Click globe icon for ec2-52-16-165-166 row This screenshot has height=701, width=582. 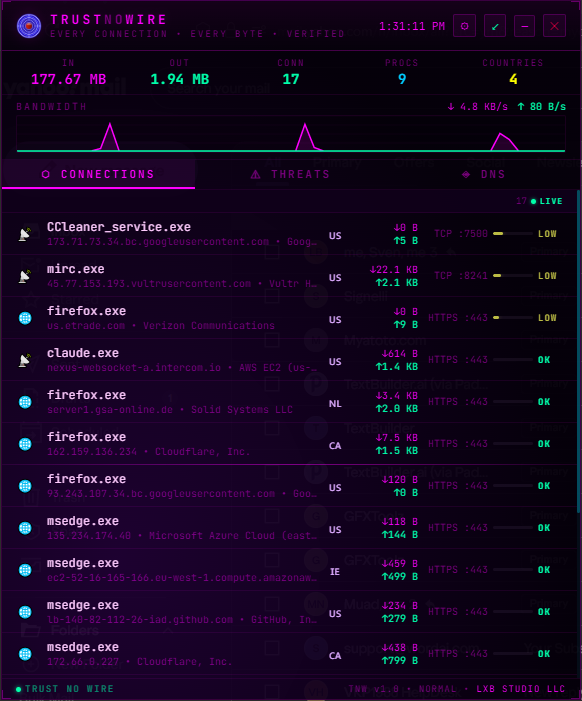25,570
